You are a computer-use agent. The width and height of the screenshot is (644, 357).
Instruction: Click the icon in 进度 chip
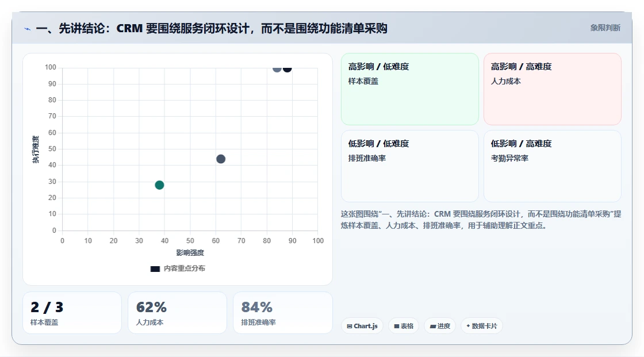pos(433,326)
